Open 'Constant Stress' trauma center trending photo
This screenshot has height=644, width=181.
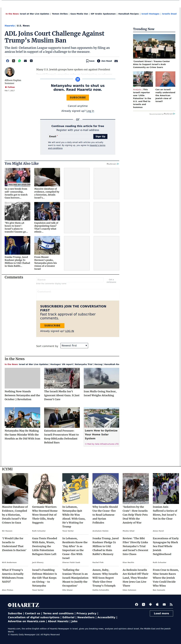click(x=154, y=46)
